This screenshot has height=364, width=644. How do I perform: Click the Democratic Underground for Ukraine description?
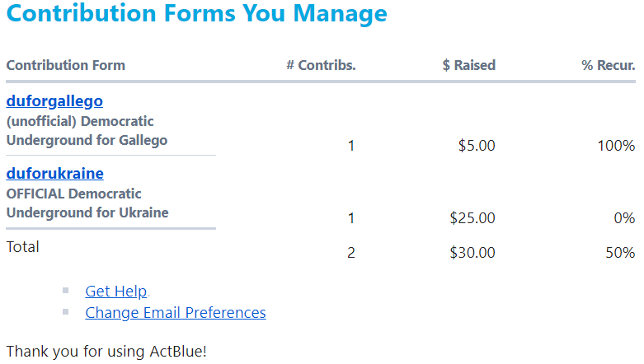pyautogui.click(x=87, y=203)
